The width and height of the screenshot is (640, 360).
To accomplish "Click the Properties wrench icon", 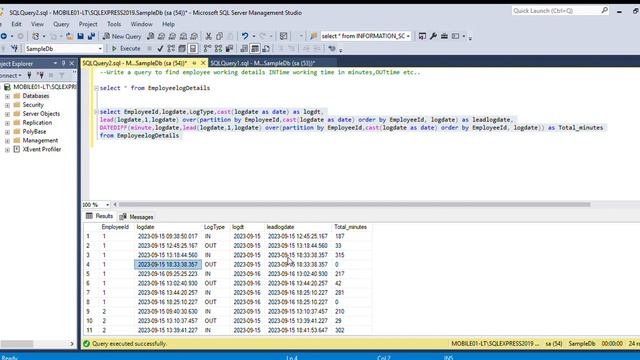I will click(433, 36).
